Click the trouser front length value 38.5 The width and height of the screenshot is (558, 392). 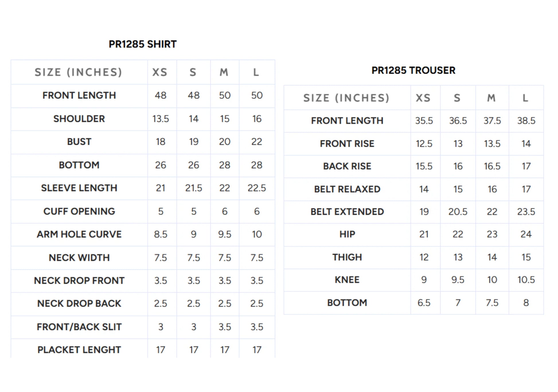tap(526, 121)
